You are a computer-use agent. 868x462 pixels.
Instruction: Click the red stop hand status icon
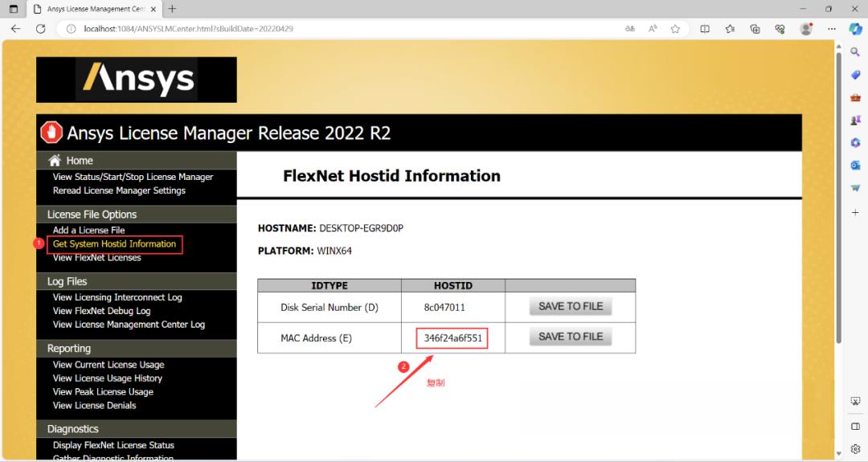pos(51,133)
